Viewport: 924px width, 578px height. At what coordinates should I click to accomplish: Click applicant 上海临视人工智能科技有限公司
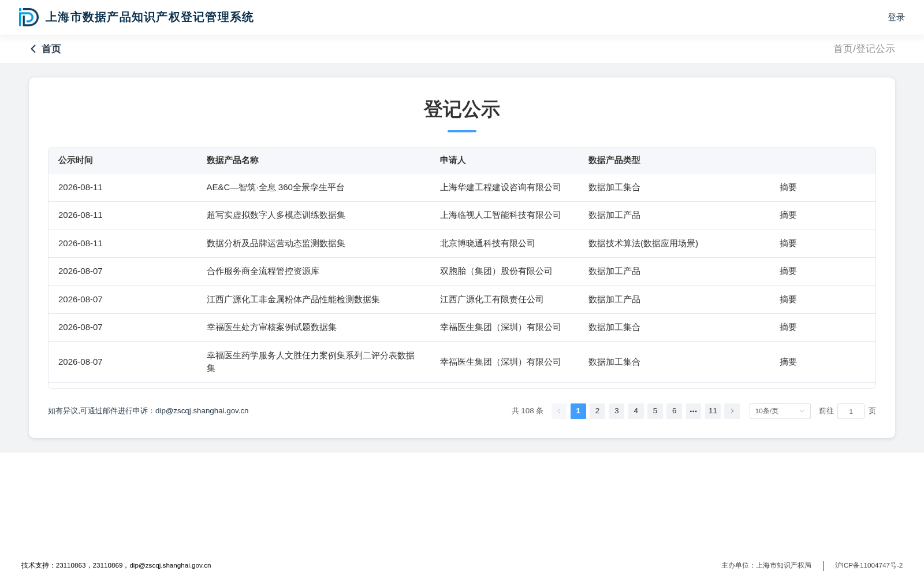500,215
